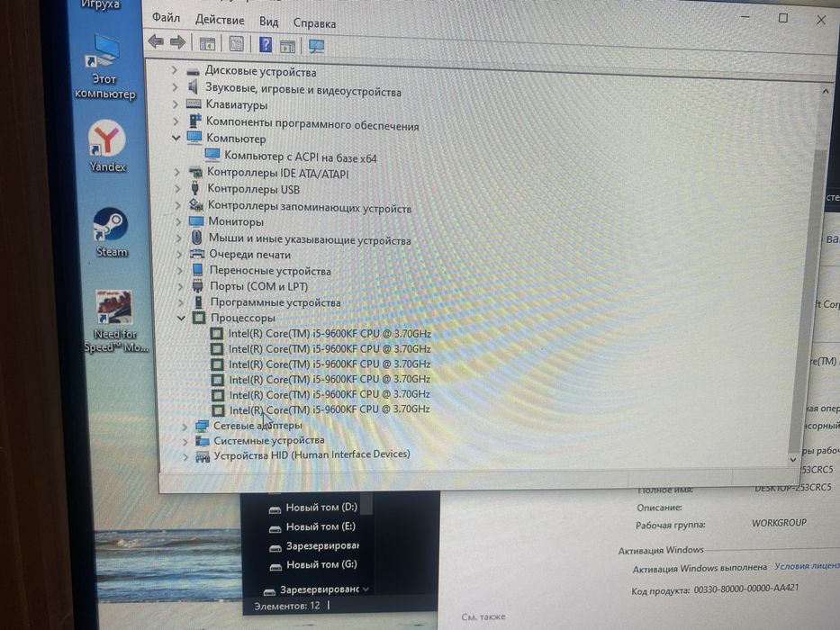The width and height of the screenshot is (840, 630).
Task: Click the chip icon next to Процессоры
Action: [199, 318]
